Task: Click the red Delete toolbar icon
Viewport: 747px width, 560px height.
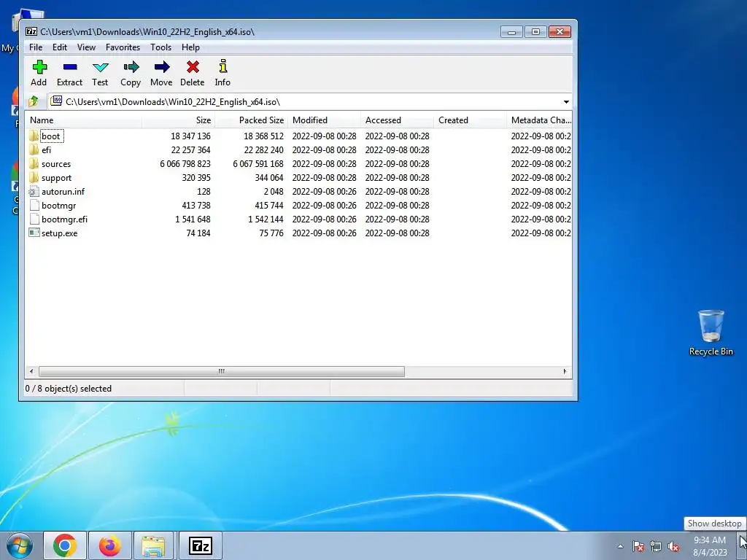Action: pyautogui.click(x=193, y=67)
